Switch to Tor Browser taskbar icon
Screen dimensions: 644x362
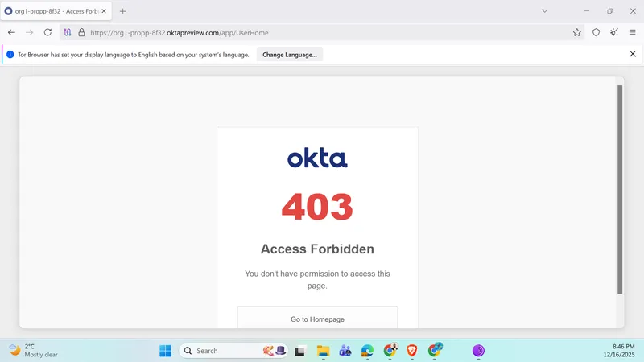[x=478, y=351]
